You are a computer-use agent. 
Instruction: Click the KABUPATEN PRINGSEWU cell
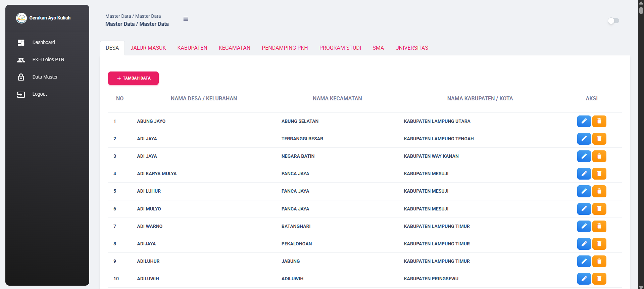click(x=431, y=279)
